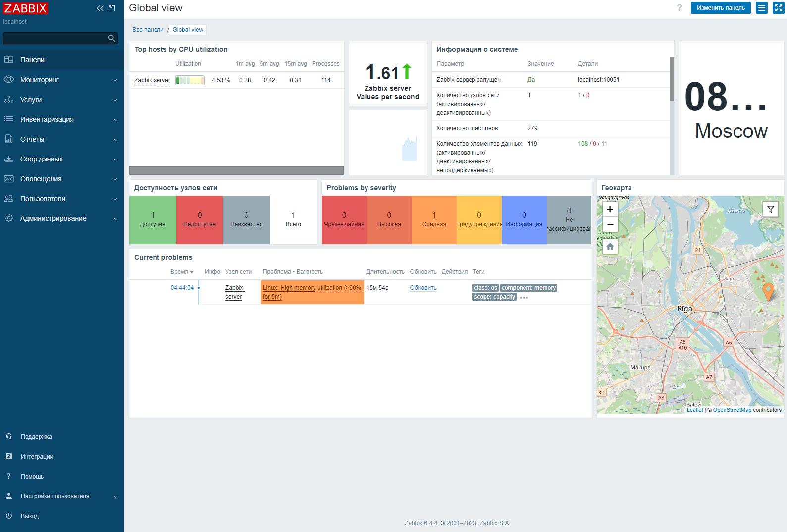Enter kiosk fullscreen mode icon
Viewport: 787px width, 532px height.
778,8
